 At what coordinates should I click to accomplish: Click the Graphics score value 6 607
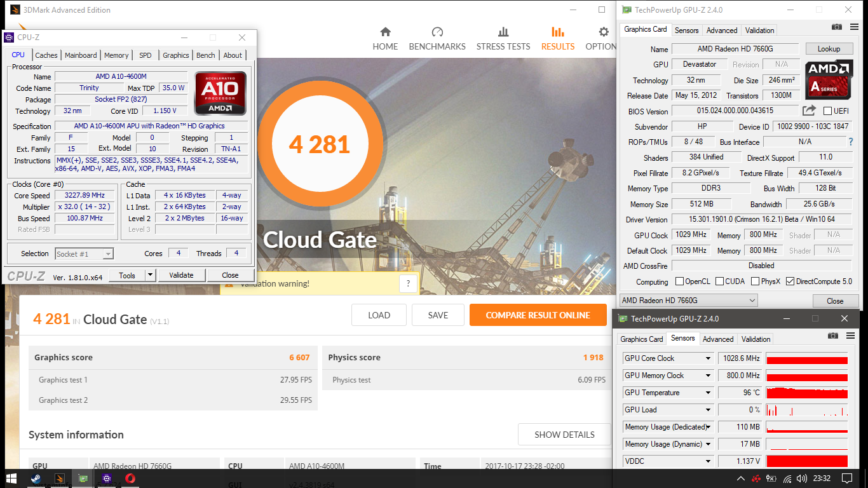[x=299, y=358]
